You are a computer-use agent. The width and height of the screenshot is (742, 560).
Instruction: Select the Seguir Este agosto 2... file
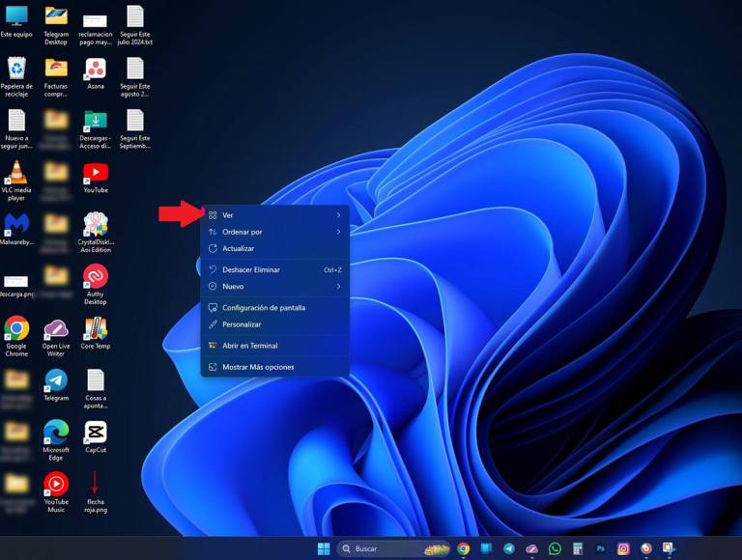pos(135,77)
